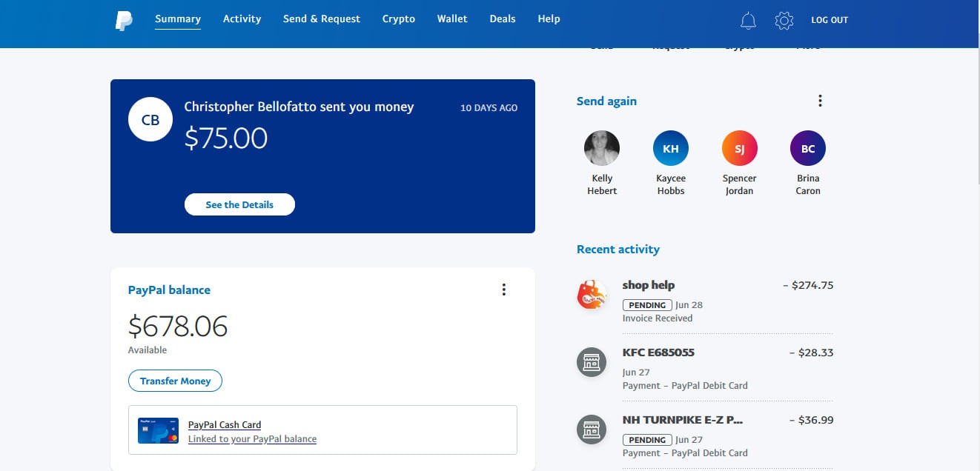
Task: Click Christopher Bellofatto sent you money
Action: (299, 107)
